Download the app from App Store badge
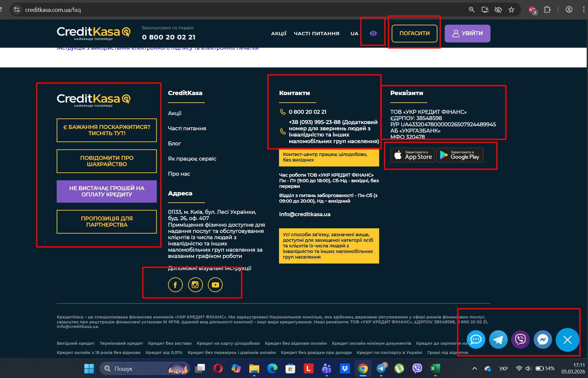Image resolution: width=588 pixels, height=378 pixels. [412, 155]
